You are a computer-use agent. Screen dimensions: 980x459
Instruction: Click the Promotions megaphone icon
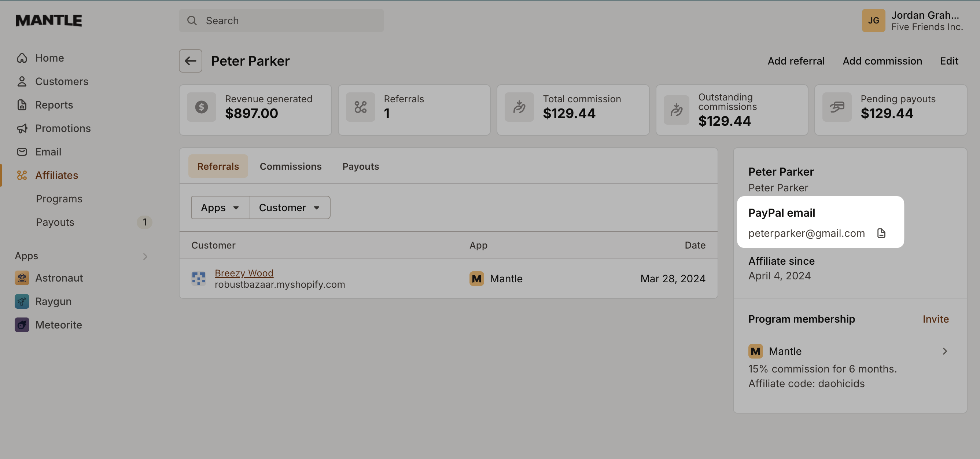pos(22,128)
